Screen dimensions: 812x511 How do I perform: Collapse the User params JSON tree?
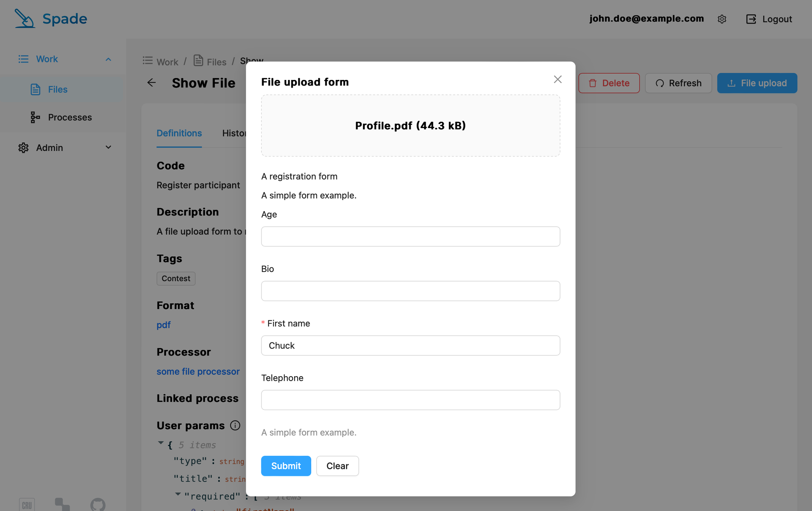(x=161, y=443)
